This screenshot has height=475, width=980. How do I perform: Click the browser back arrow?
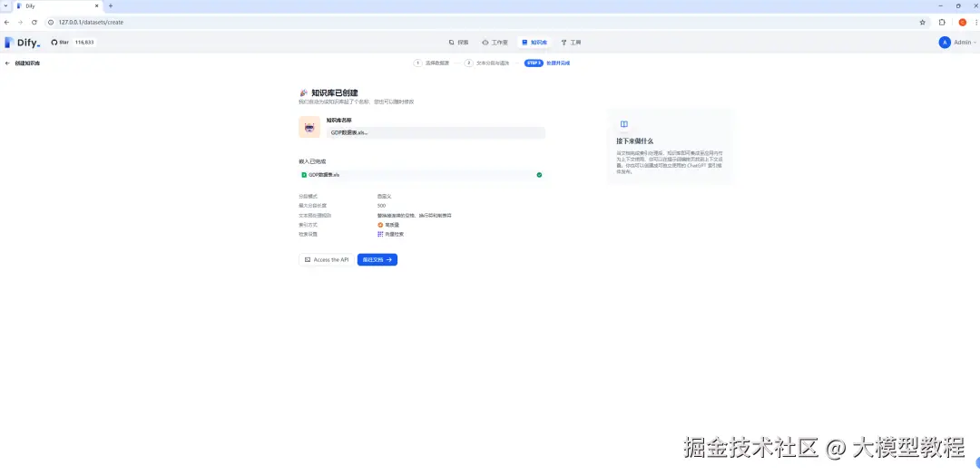coord(7,22)
